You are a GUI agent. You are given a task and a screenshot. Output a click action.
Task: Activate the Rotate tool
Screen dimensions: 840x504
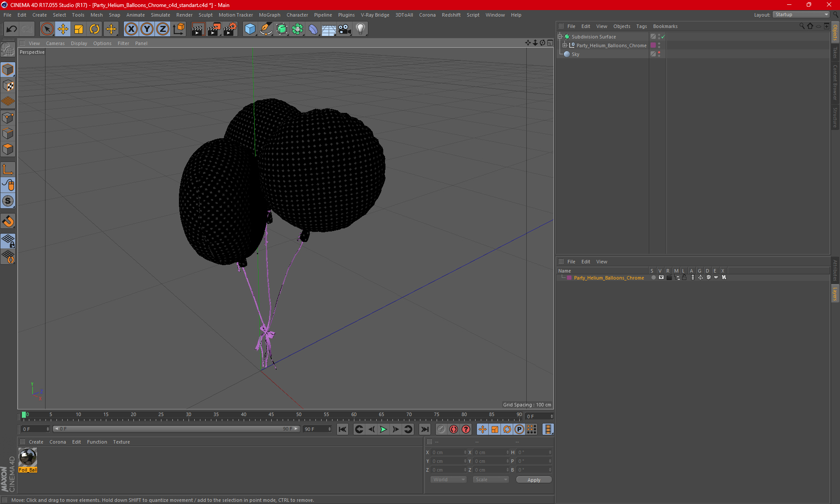(x=94, y=29)
